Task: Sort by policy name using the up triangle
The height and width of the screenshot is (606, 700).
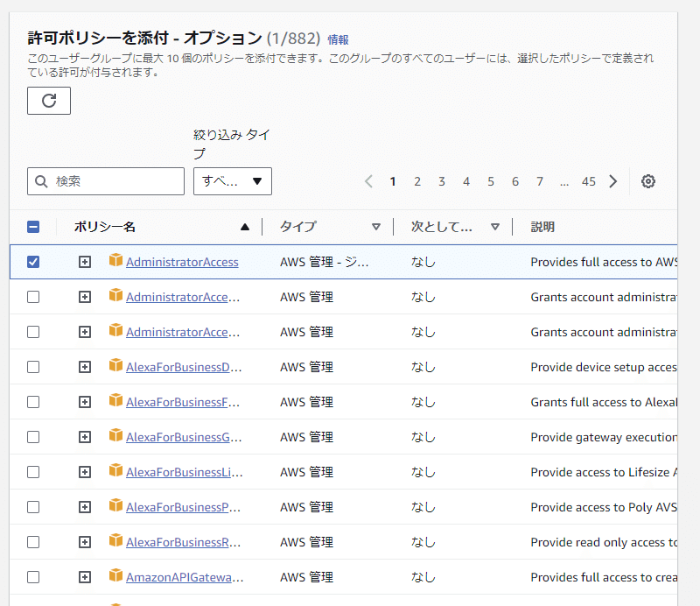Action: click(245, 227)
